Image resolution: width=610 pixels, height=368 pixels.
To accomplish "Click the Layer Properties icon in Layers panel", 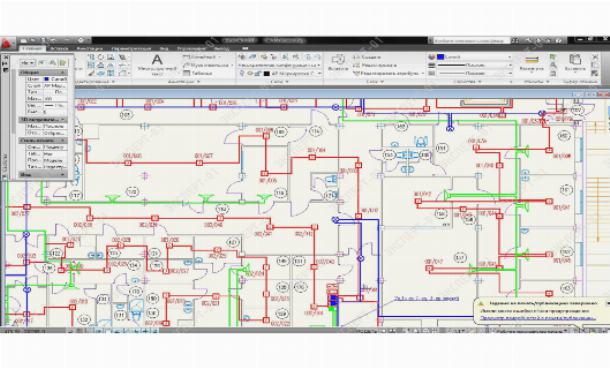I will pyautogui.click(x=242, y=57).
